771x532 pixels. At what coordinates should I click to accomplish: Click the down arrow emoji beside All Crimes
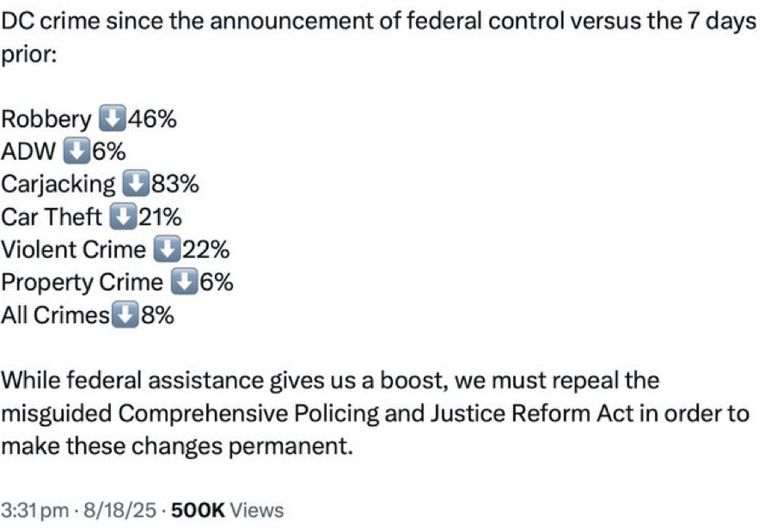coord(125,315)
